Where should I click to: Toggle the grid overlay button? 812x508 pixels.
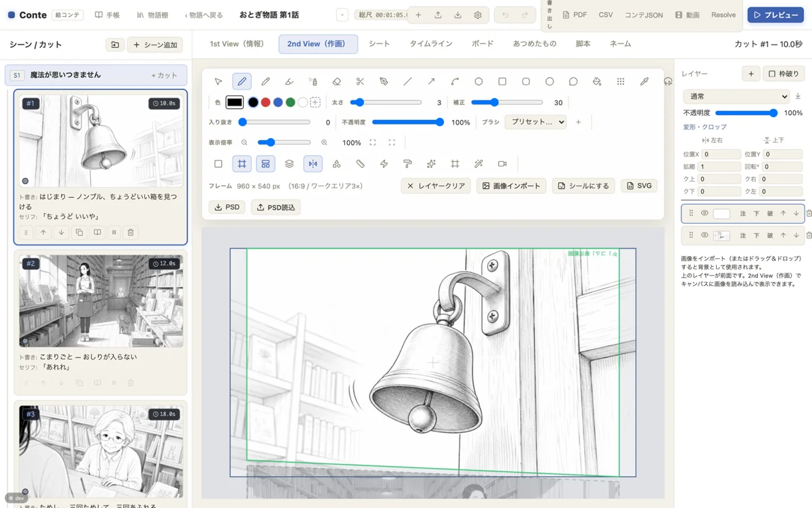(x=242, y=164)
